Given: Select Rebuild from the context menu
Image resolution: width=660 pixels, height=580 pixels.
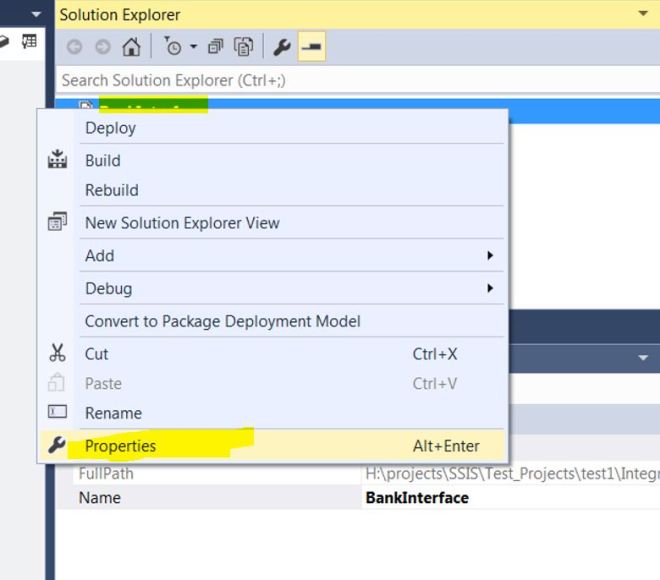Looking at the screenshot, I should [111, 190].
